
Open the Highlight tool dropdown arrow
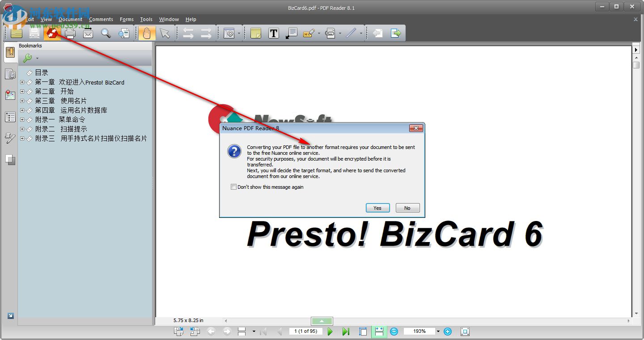(x=319, y=33)
